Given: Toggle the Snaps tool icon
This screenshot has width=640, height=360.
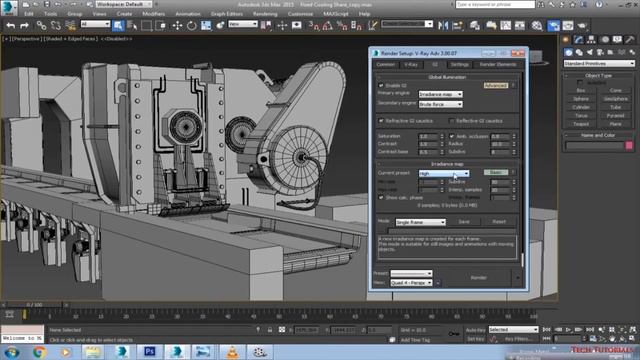Looking at the screenshot, I should pyautogui.click(x=313, y=25).
